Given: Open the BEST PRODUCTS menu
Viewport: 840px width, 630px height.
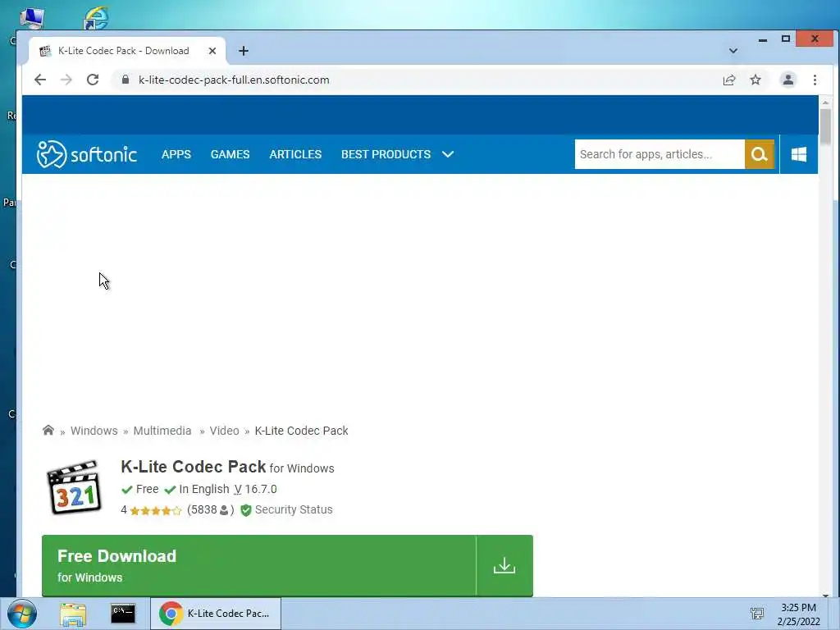Looking at the screenshot, I should tap(386, 154).
